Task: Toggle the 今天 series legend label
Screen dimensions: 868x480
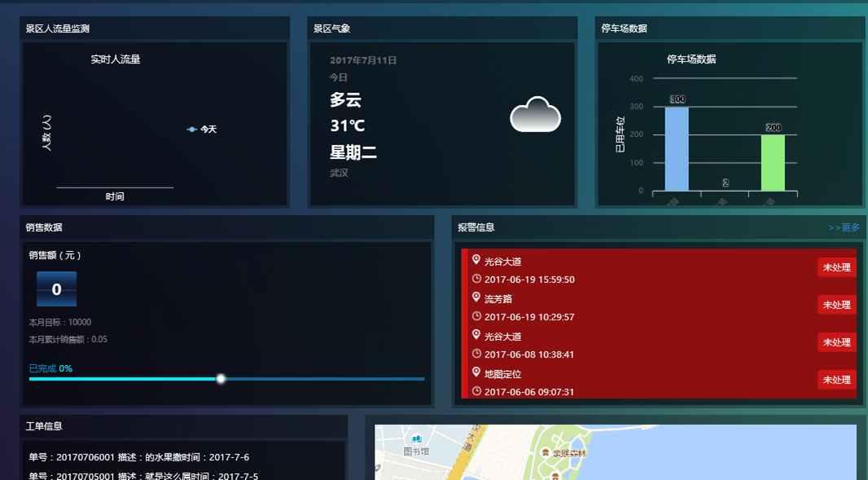Action: 208,129
